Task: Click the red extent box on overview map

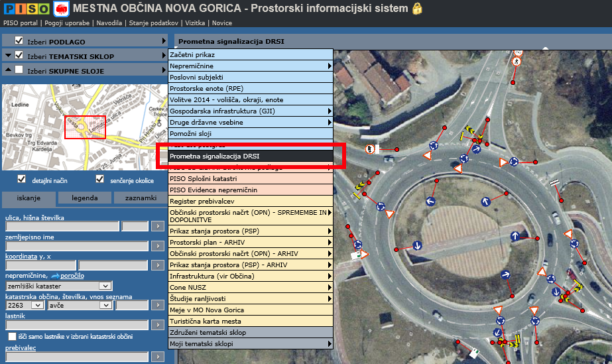Action: [86, 127]
